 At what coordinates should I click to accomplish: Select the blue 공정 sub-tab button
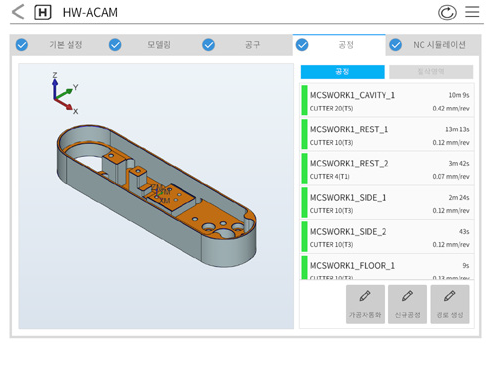coord(342,72)
